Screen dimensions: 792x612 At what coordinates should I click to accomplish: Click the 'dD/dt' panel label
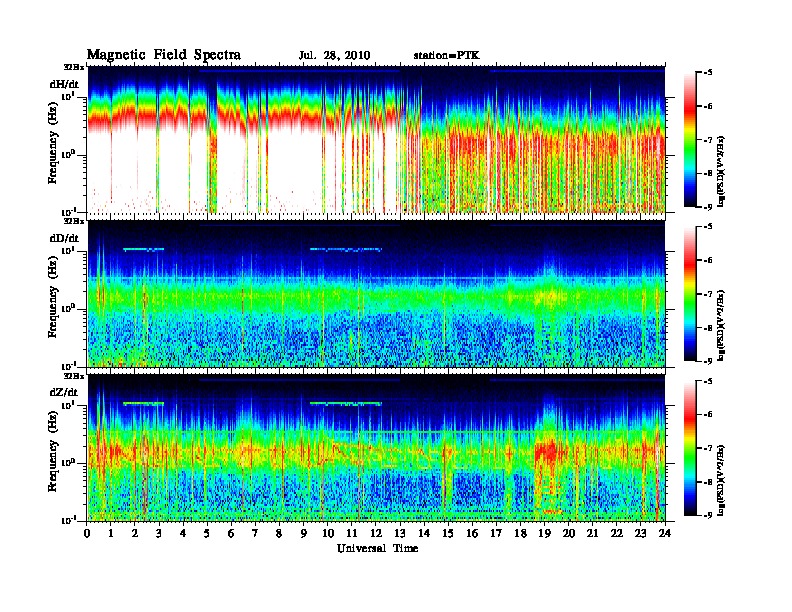click(x=64, y=238)
